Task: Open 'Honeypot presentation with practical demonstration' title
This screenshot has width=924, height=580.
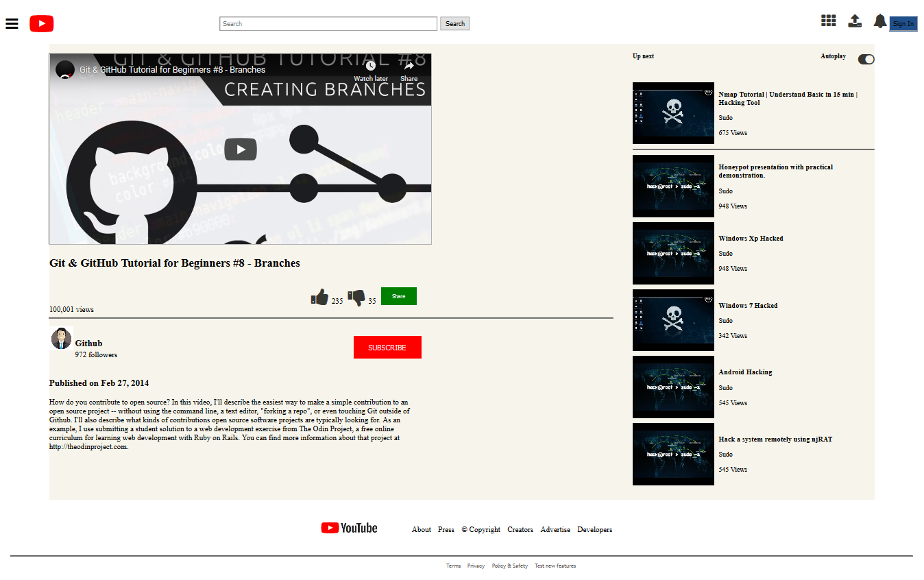Action: point(776,171)
